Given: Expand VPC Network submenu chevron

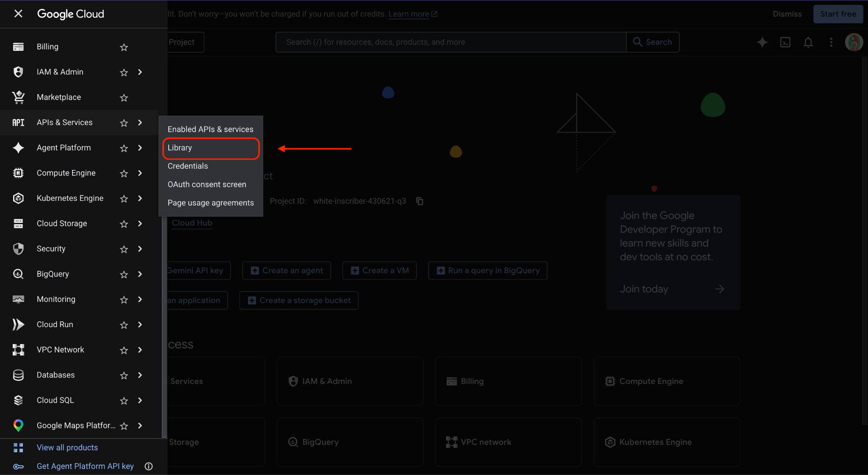Looking at the screenshot, I should pos(140,350).
